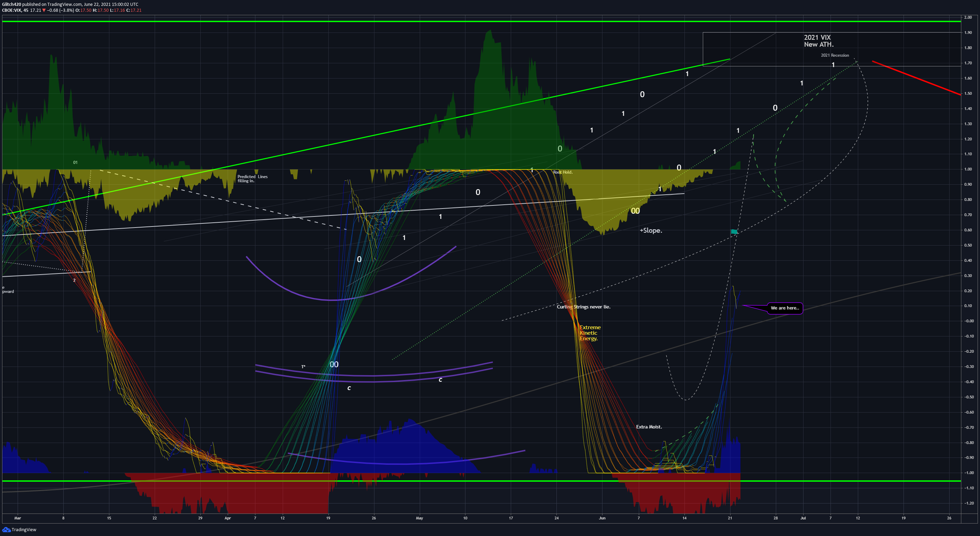Click 'Predicted Lines filling in.' note
Viewport: 980px width, 536px height.
pyautogui.click(x=252, y=179)
